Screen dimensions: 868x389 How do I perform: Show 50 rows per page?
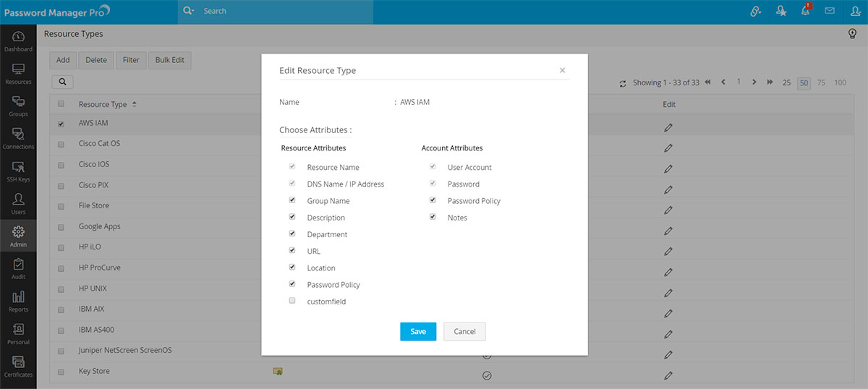click(x=804, y=82)
